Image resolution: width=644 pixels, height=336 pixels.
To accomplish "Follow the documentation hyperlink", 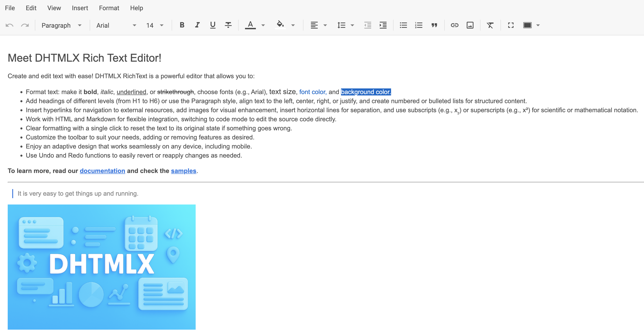I will coord(102,171).
